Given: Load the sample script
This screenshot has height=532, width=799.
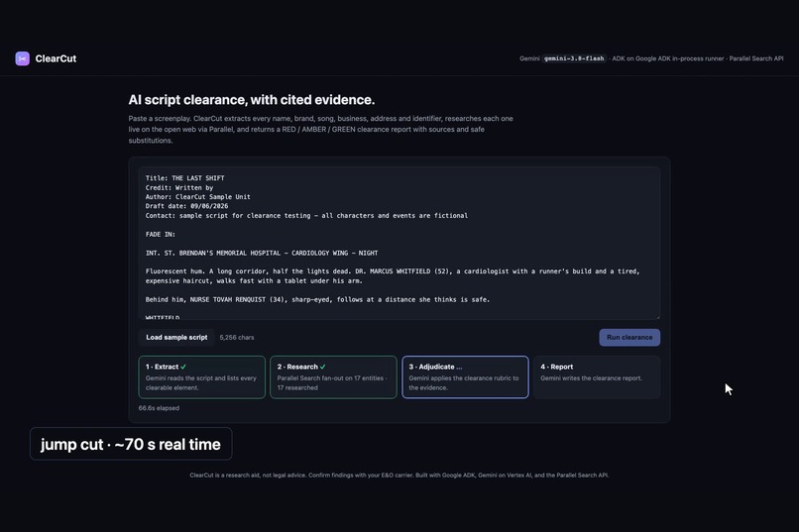Looking at the screenshot, I should click(176, 338).
